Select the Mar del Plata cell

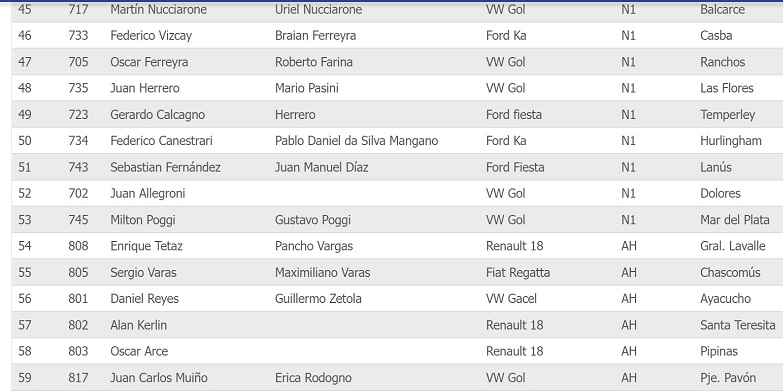pyautogui.click(x=735, y=220)
